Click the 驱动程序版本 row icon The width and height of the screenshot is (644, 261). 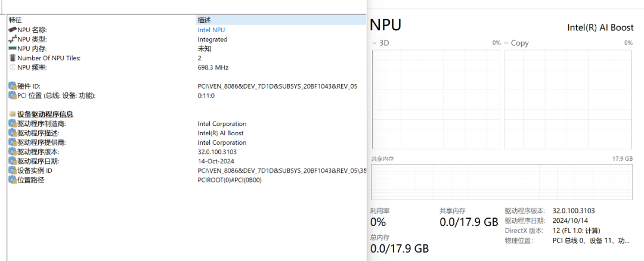(13, 152)
